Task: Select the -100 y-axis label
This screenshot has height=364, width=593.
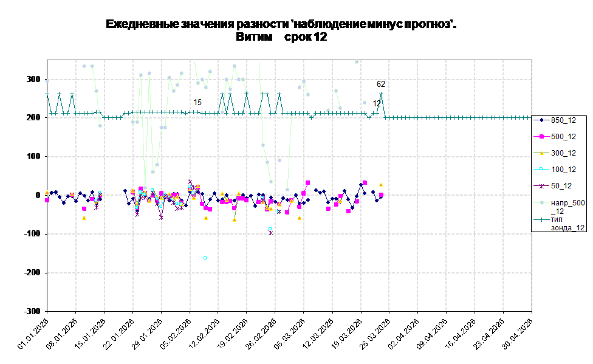Action: pos(32,234)
